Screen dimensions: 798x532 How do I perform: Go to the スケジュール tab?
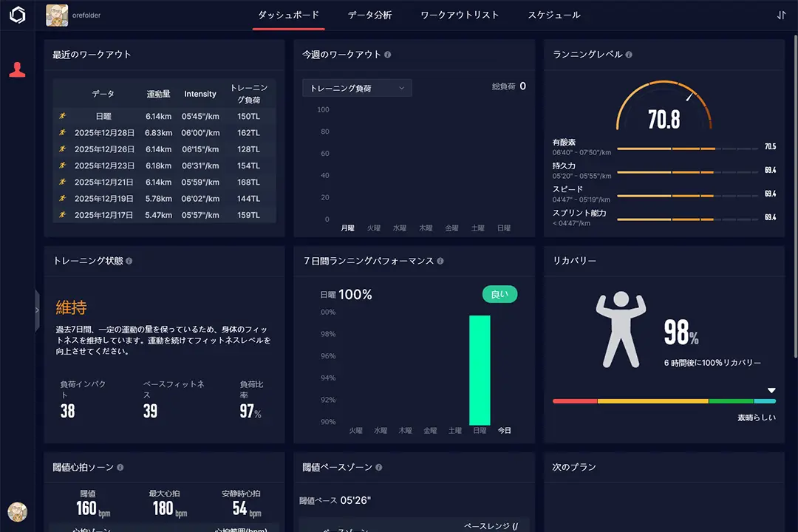coord(554,16)
